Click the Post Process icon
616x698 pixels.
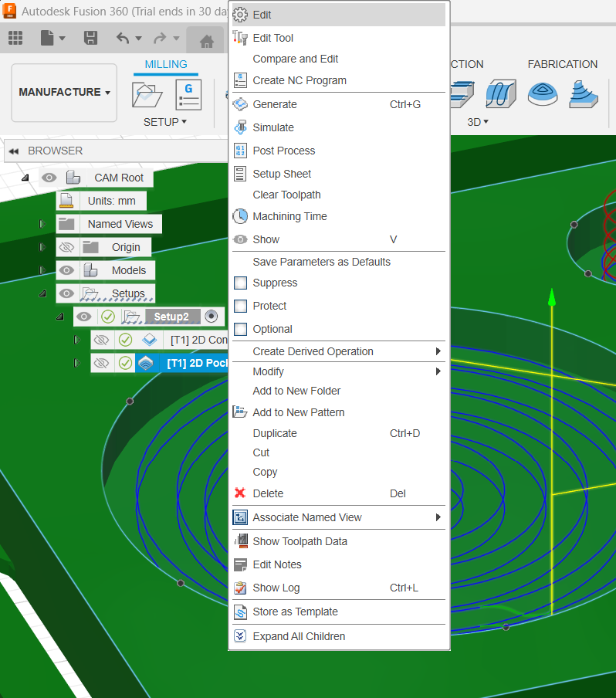[240, 151]
